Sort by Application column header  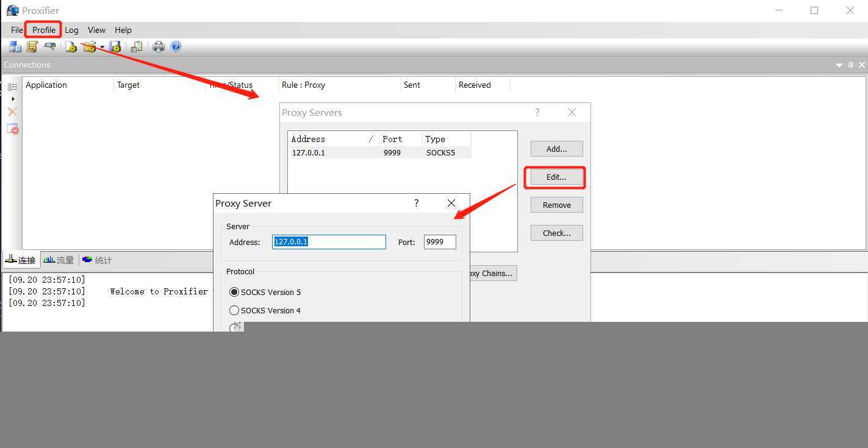pyautogui.click(x=68, y=85)
